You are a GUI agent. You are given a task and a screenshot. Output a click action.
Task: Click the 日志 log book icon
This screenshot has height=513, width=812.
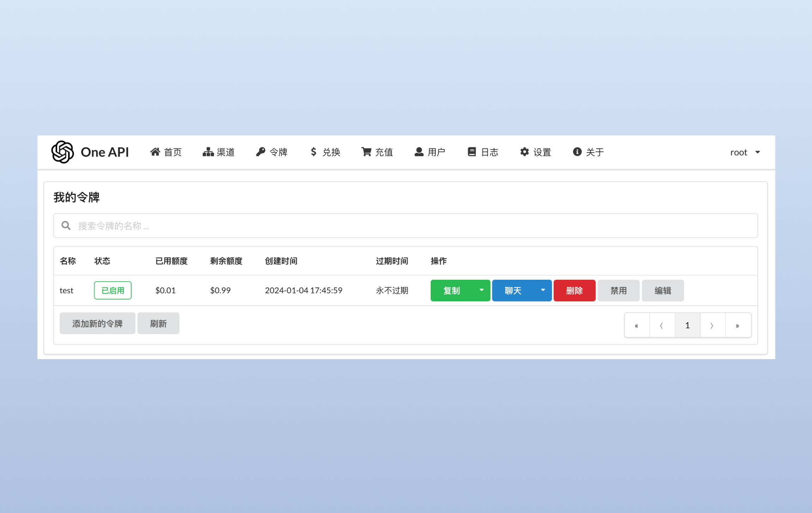point(472,152)
